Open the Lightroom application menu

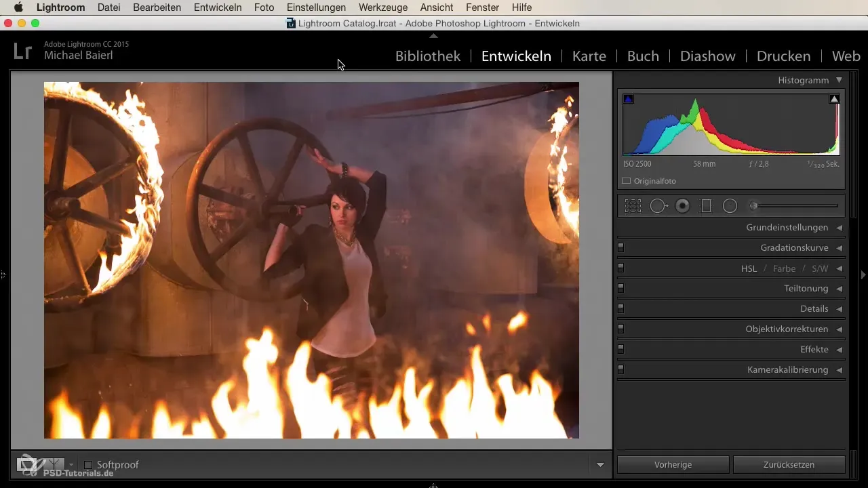tap(60, 7)
